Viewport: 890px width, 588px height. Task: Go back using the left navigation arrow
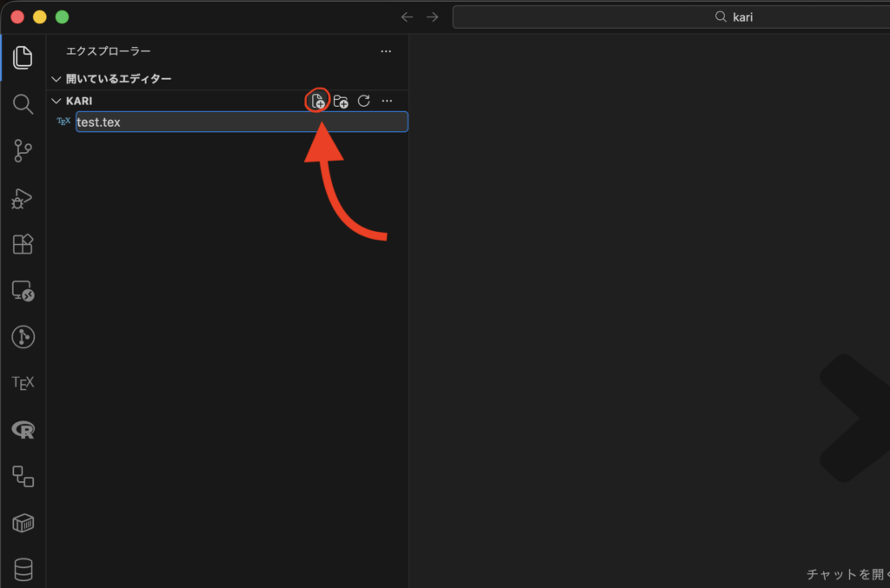coord(407,17)
